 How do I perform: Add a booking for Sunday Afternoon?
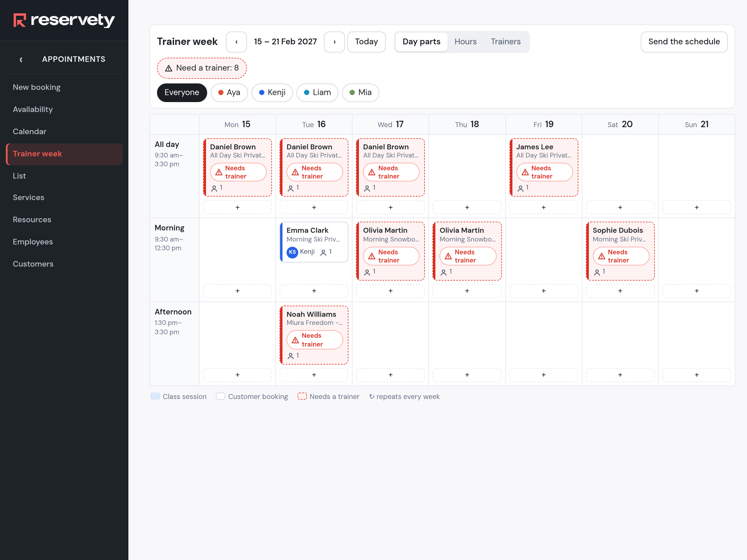coord(696,375)
